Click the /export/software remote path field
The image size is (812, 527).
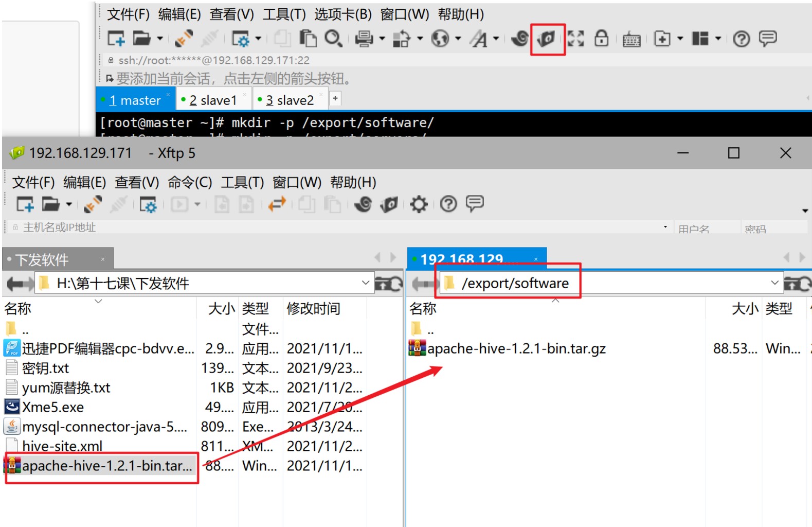(611, 283)
